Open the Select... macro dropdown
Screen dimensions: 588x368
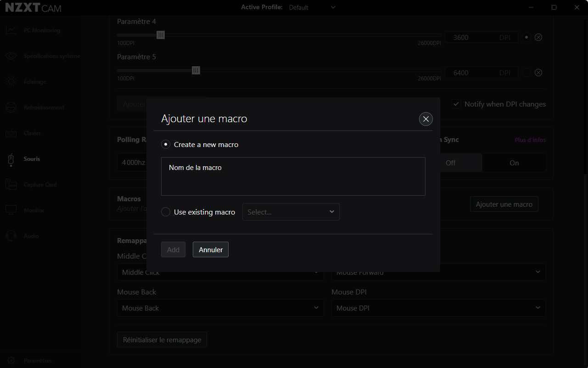pos(291,212)
